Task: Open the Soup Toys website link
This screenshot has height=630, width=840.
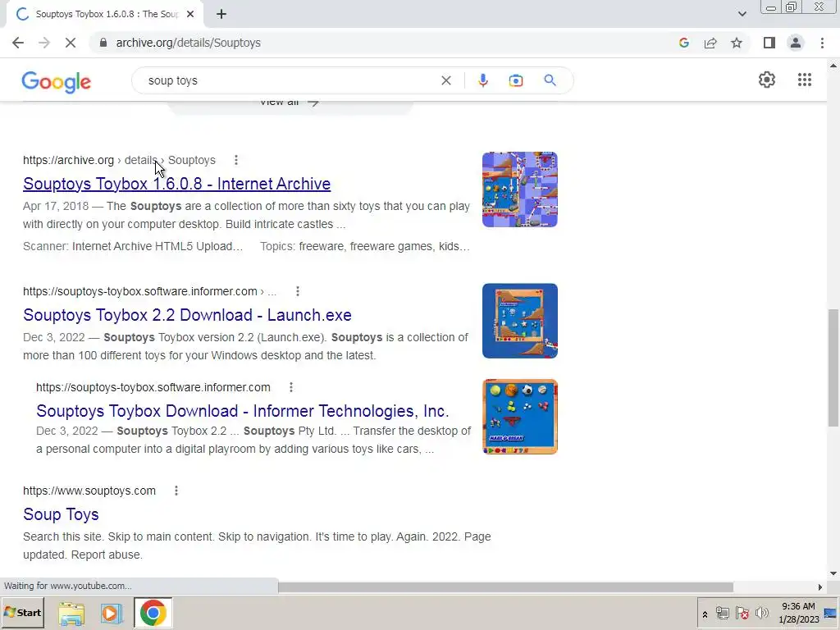Action: point(61,514)
